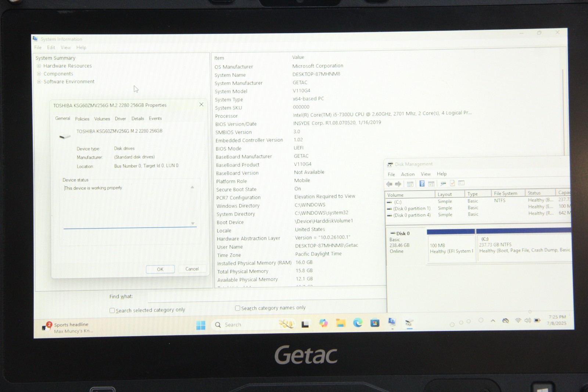Image resolution: width=588 pixels, height=392 pixels.
Task: Click the Disk Management taskbar icon
Action: [x=409, y=323]
